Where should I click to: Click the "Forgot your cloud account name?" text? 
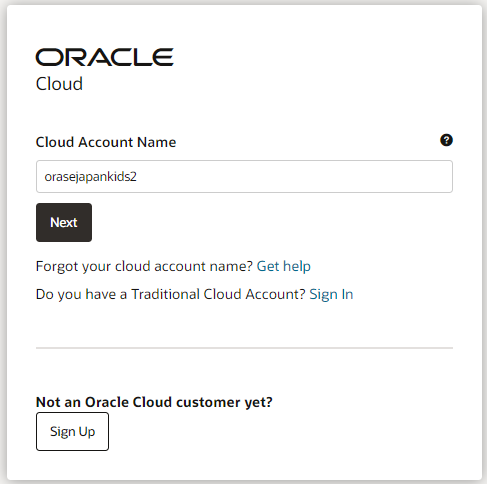pos(144,266)
